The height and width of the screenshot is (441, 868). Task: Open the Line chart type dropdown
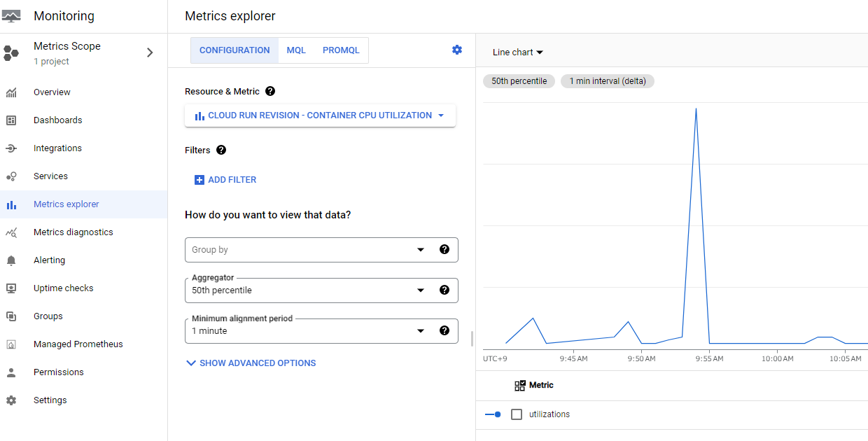(518, 52)
